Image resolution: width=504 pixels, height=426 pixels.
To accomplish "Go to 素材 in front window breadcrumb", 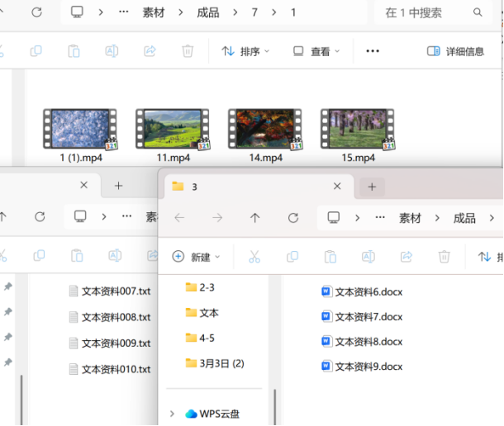I will [x=410, y=218].
